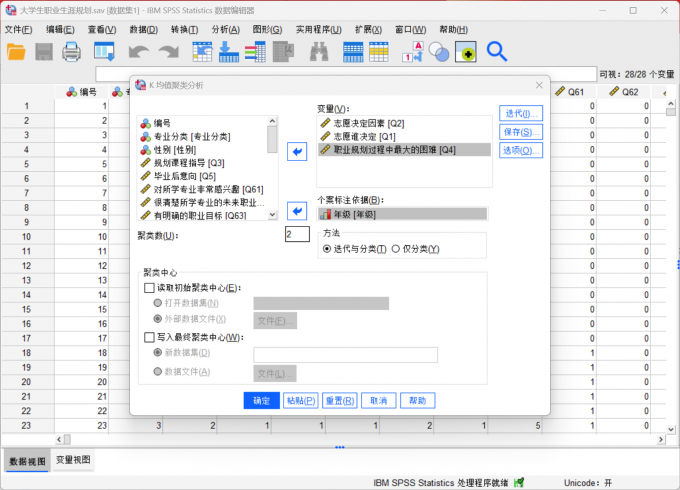Screen dimensions: 680x490
Task: Select 志愿决定因素 [Q2] in the variables box
Action: 404,123
